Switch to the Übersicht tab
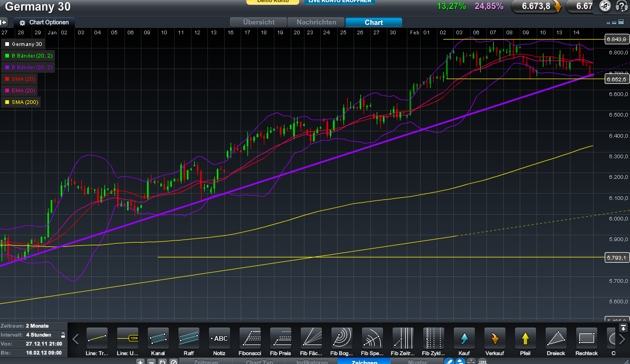 (259, 22)
